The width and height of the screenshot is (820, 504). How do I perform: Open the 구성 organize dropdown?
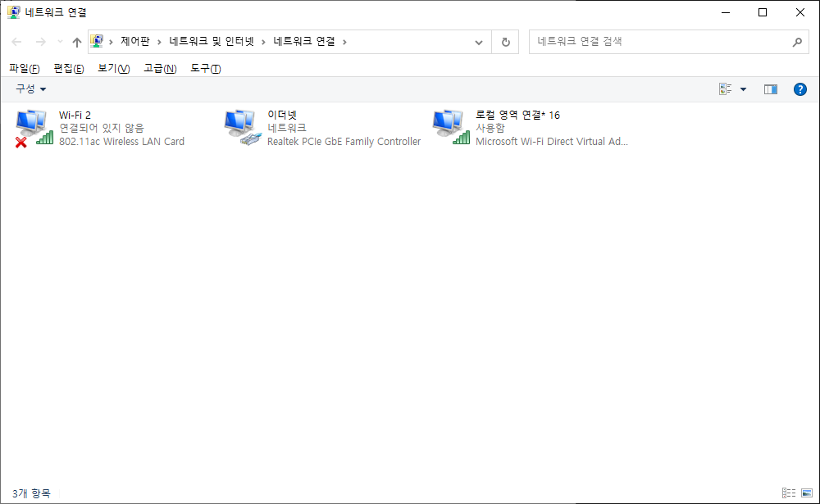pyautogui.click(x=31, y=89)
